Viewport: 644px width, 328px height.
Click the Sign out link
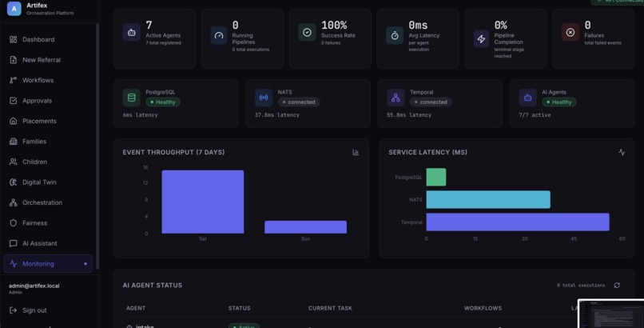(x=34, y=310)
